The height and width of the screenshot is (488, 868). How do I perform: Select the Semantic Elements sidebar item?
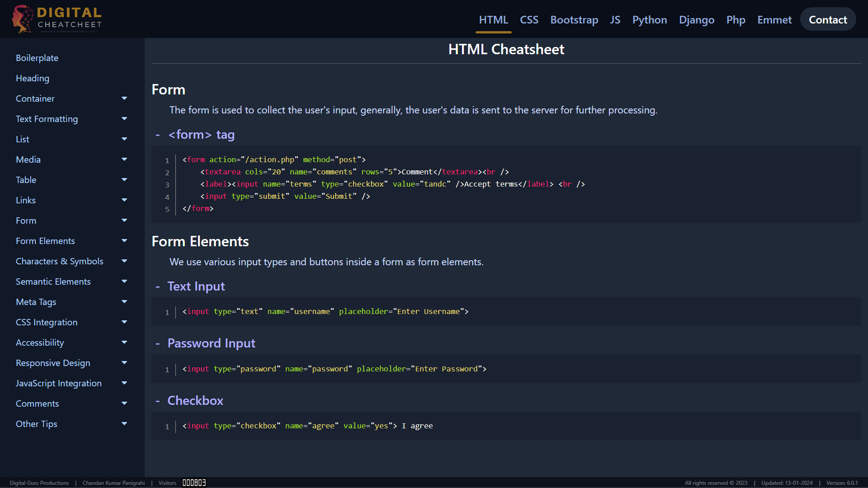click(x=53, y=282)
